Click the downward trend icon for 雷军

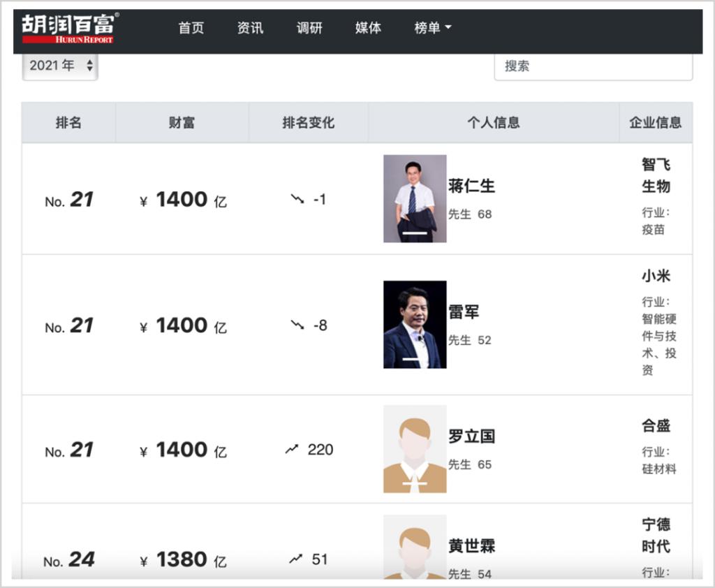(x=297, y=325)
